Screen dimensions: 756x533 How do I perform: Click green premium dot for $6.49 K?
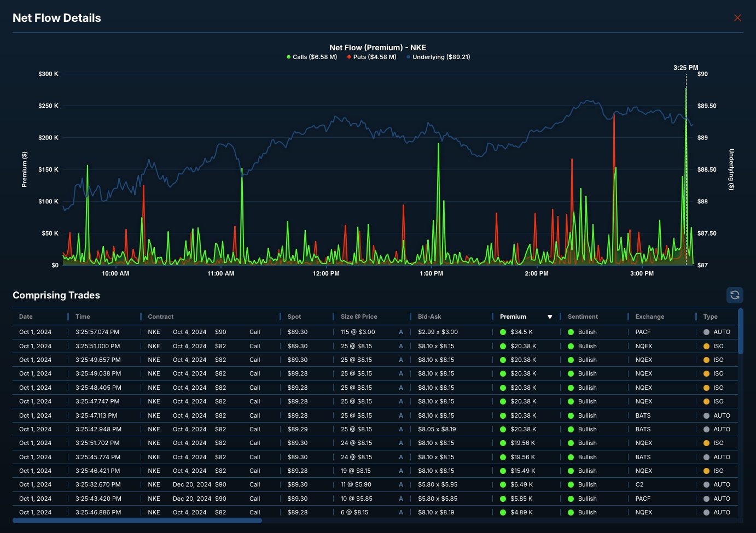click(x=503, y=484)
